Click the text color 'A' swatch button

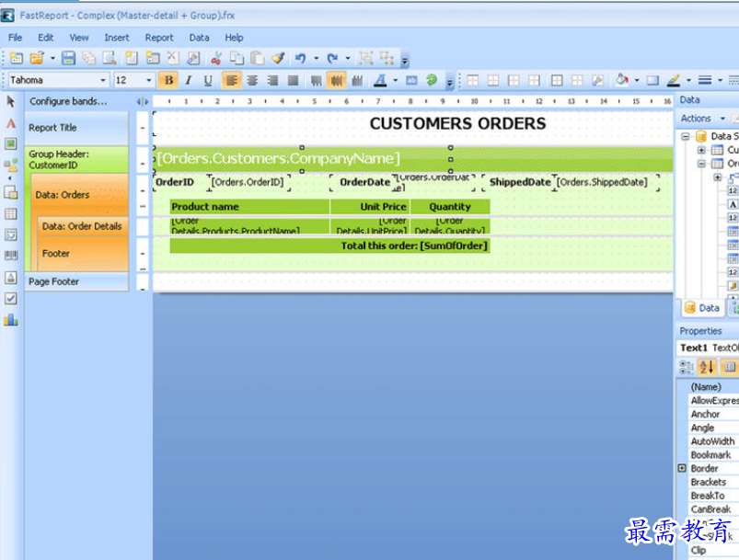point(380,80)
